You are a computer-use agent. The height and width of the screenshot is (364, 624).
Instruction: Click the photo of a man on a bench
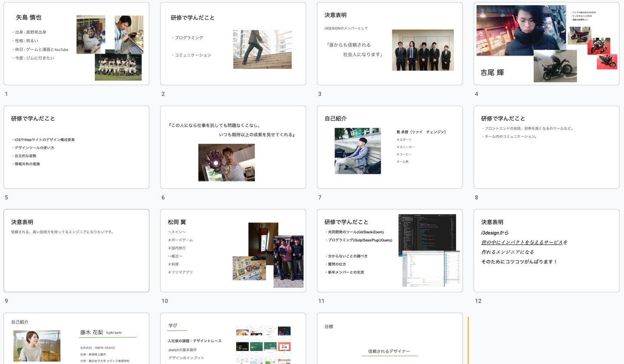(357, 151)
